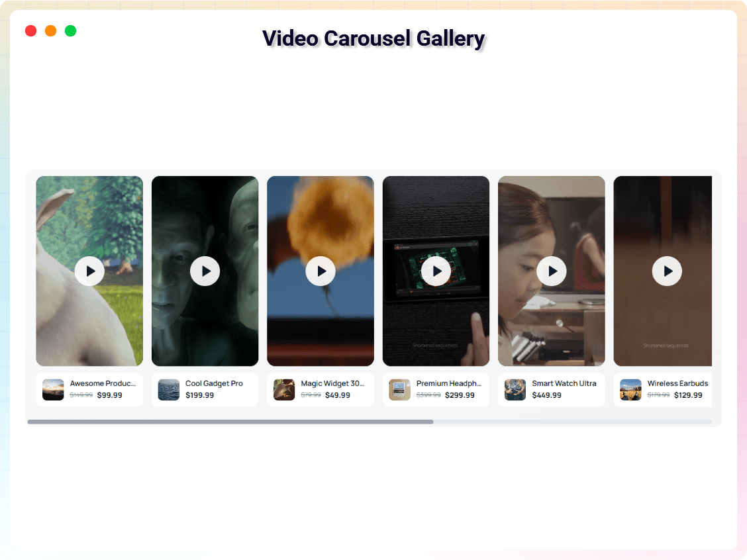Play the Cool Gadget Pro video
The width and height of the screenshot is (747, 560).
[205, 271]
